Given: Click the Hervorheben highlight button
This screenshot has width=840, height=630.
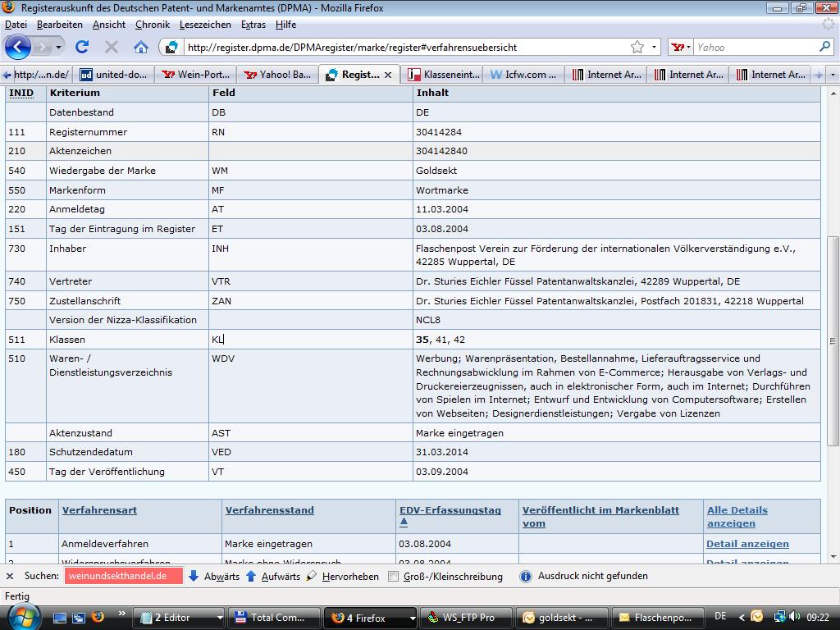Looking at the screenshot, I should (x=342, y=577).
